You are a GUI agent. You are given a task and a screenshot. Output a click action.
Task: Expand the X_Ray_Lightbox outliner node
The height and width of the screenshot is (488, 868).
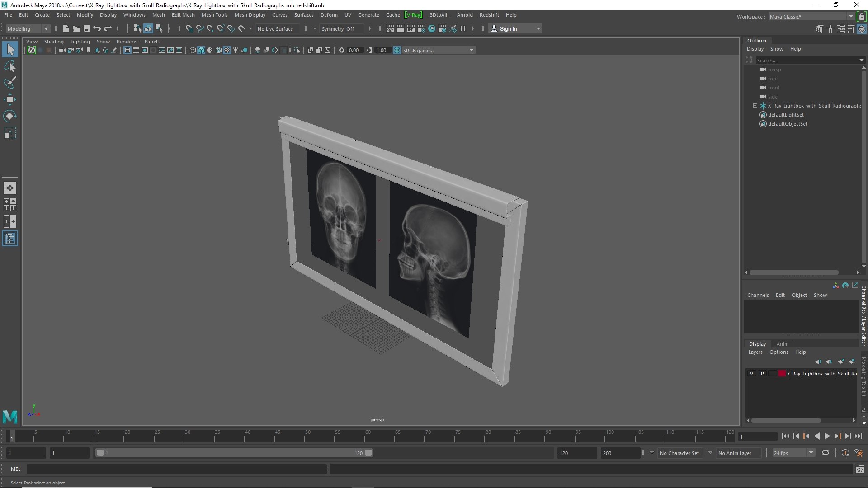(x=755, y=106)
